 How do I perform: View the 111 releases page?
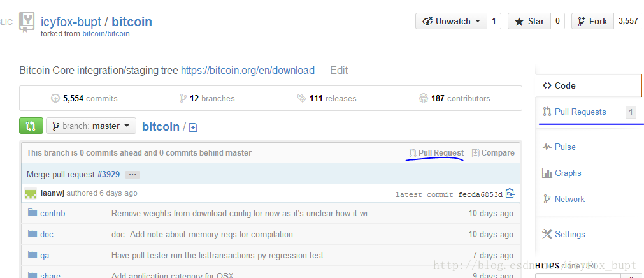[327, 99]
